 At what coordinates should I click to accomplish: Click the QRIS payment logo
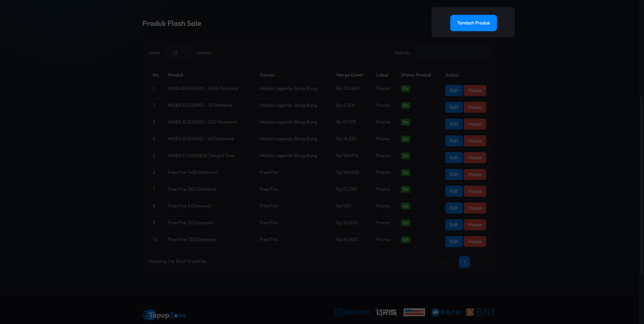point(386,312)
